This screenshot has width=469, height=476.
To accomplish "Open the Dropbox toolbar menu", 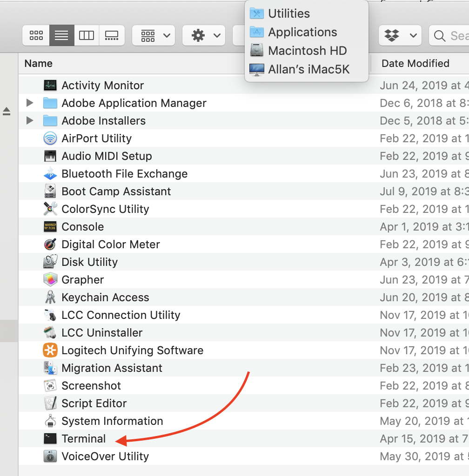I will [x=400, y=35].
